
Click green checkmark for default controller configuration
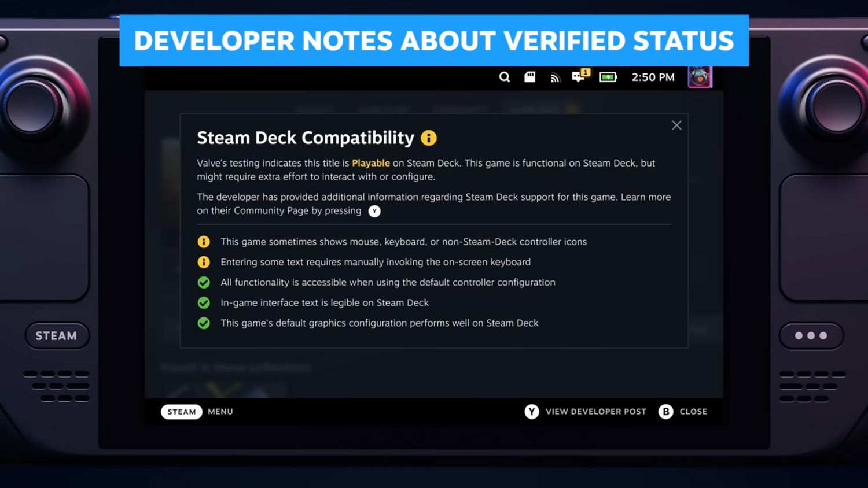pos(204,282)
